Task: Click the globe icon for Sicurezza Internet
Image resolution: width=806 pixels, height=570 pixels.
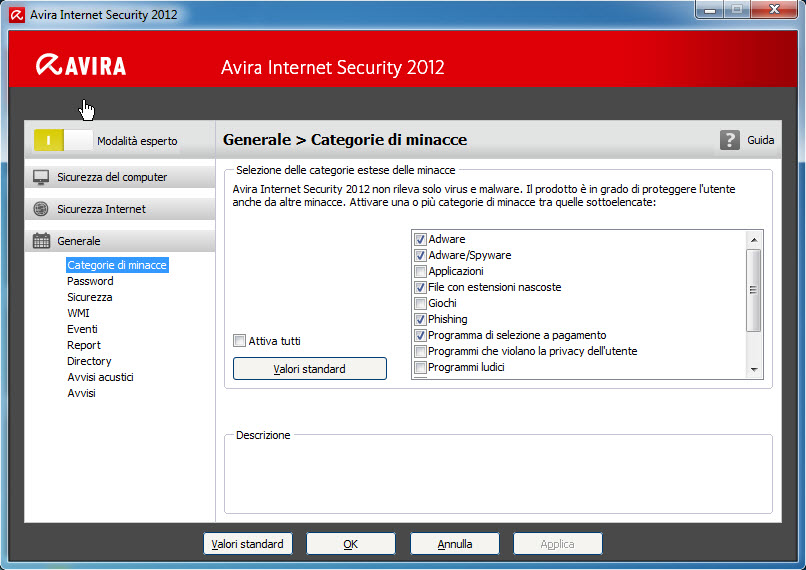Action: click(x=41, y=209)
